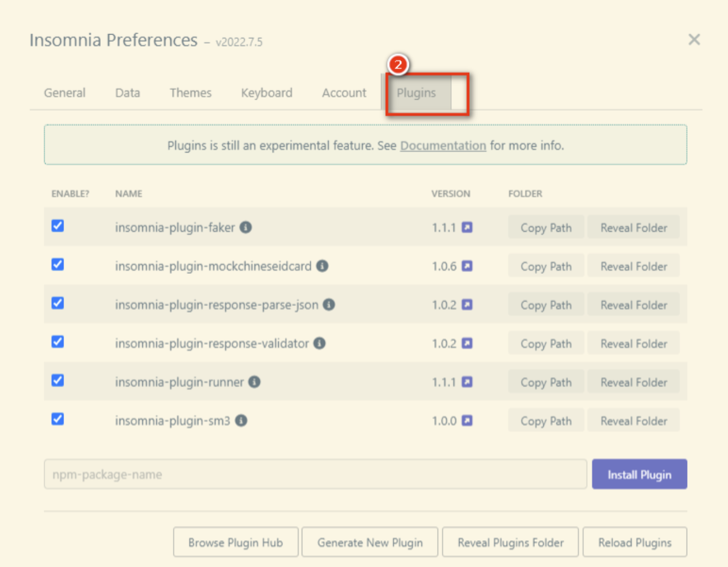
Task: Open the Data tab
Action: click(x=128, y=93)
